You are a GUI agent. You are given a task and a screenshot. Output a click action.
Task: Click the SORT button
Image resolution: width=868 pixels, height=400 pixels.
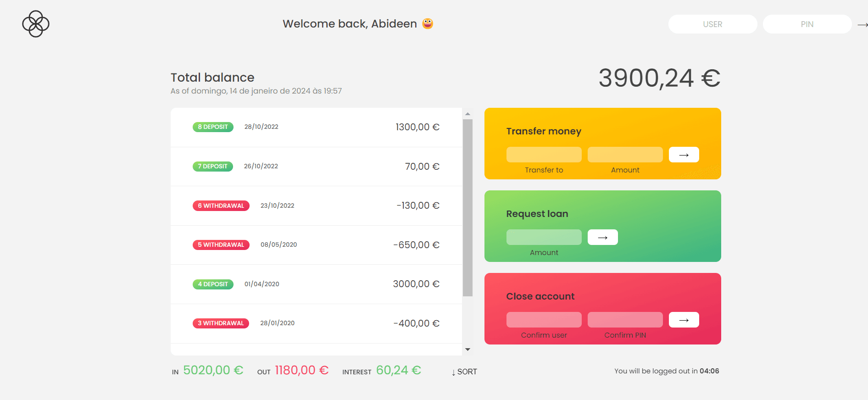[464, 372]
